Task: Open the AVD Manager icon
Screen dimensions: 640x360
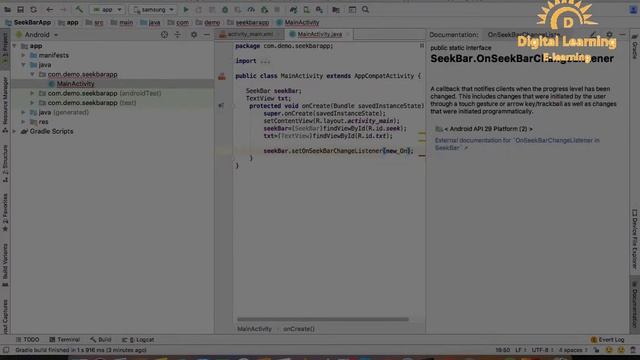Action: [x=306, y=9]
